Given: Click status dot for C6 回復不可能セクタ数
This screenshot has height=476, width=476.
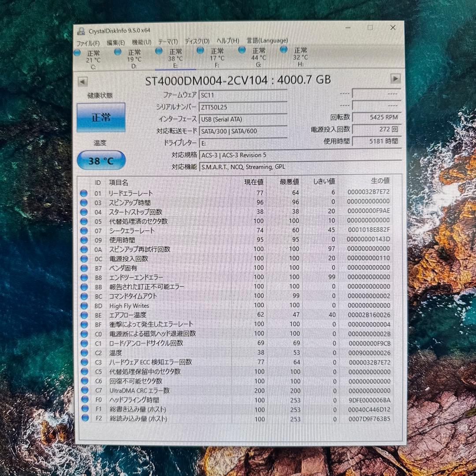Looking at the screenshot, I should click(x=85, y=381).
